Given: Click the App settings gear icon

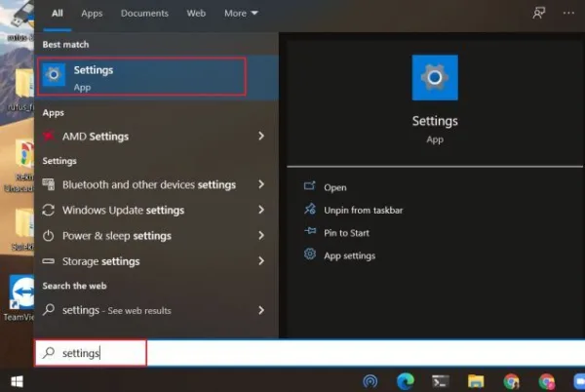Looking at the screenshot, I should [x=310, y=255].
